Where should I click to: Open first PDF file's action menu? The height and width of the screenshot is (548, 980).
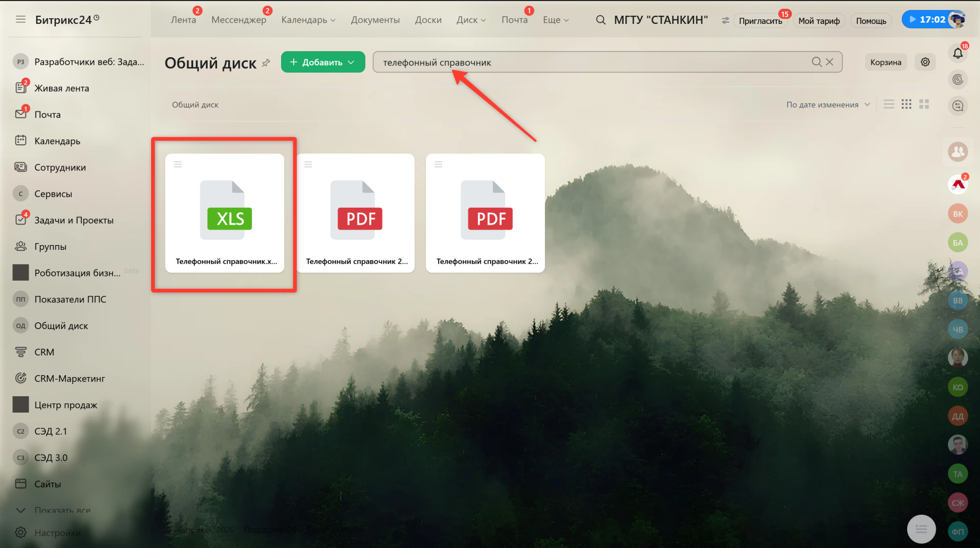tap(308, 165)
